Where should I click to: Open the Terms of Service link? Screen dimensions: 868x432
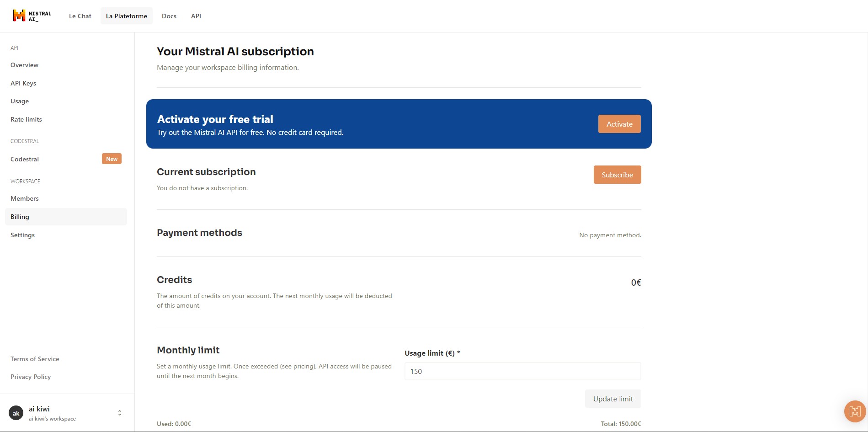pos(35,359)
